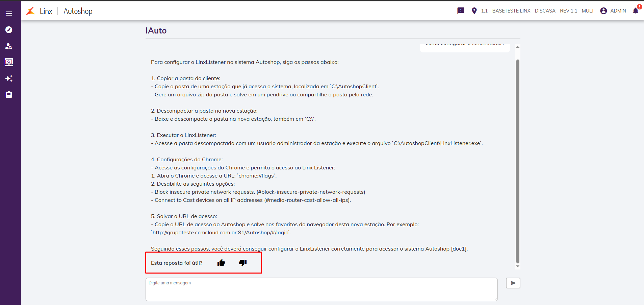The height and width of the screenshot is (305, 644).
Task: Click the line '4. Configurações do Chrome:'
Action: (x=187, y=160)
